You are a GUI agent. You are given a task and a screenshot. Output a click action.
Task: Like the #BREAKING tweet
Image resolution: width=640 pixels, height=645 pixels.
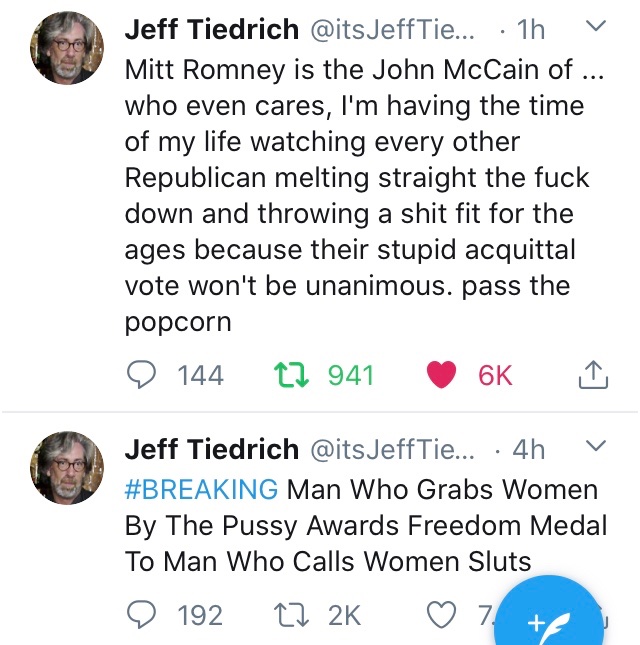pos(441,614)
